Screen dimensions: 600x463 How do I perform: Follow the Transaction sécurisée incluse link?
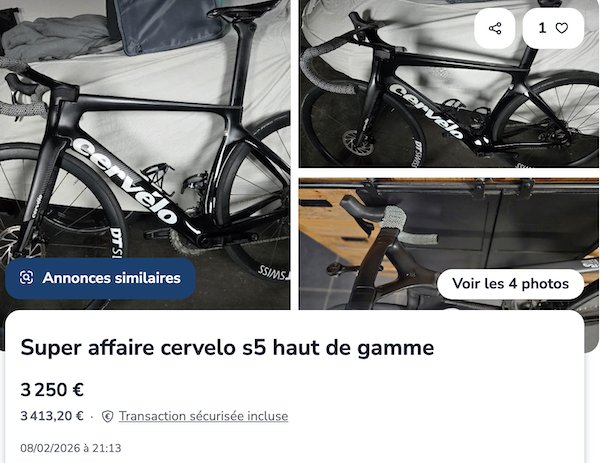click(x=203, y=416)
